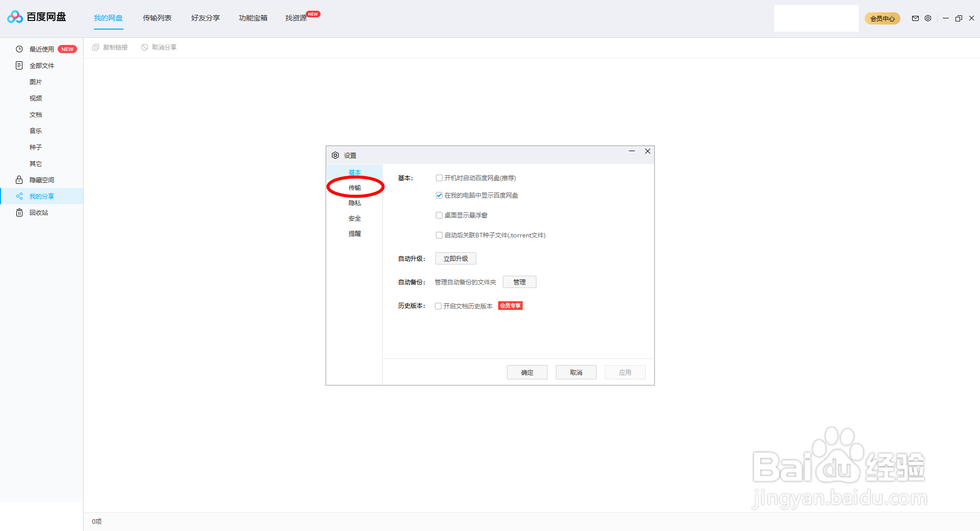Enable 开机时启动百度网盘 auto-start option
This screenshot has width=980, height=531.
click(x=439, y=178)
